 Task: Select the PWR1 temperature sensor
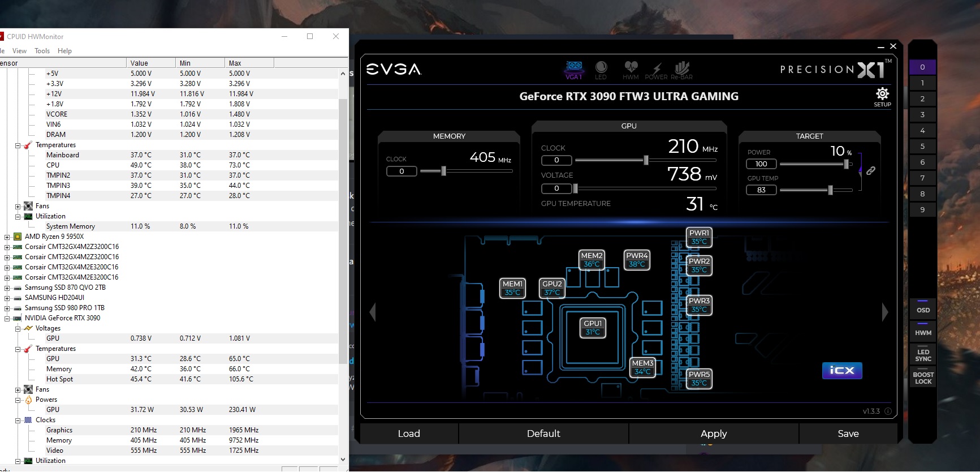699,237
